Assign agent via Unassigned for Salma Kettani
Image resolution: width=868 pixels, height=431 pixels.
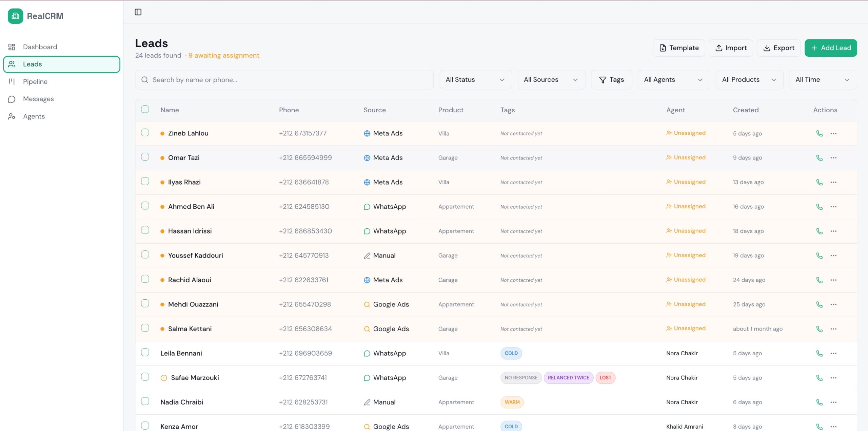click(x=686, y=329)
